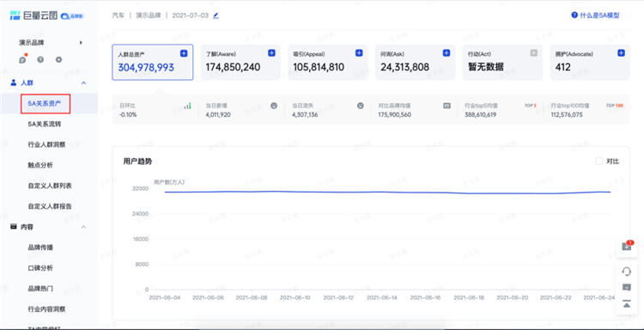Click the help question mark icon in sidebar
Screen dimensions: 644x330
tap(40, 59)
